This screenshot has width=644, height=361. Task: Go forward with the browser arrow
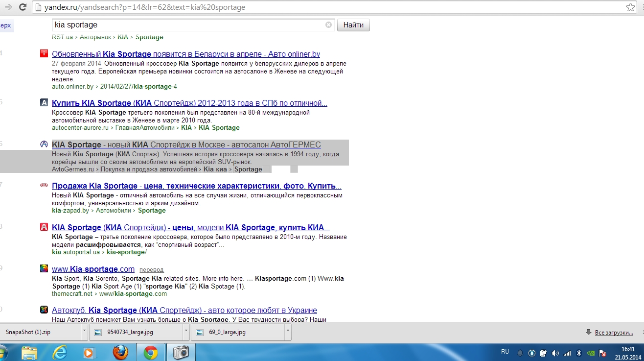click(x=8, y=7)
